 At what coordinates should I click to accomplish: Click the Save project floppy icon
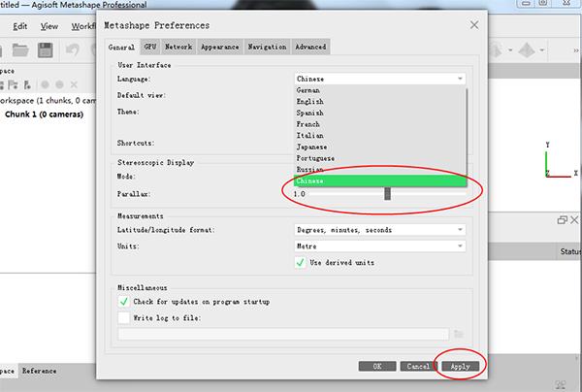point(46,49)
